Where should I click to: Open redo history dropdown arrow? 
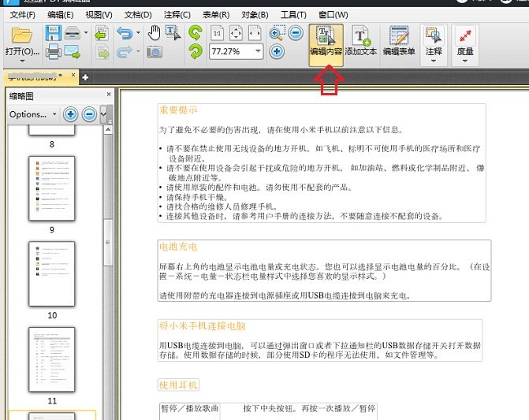click(x=138, y=51)
